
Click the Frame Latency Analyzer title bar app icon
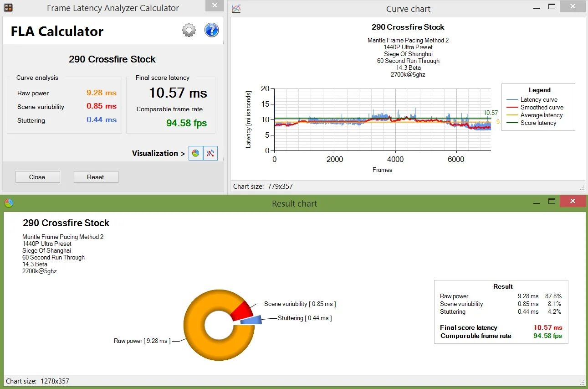(x=8, y=8)
